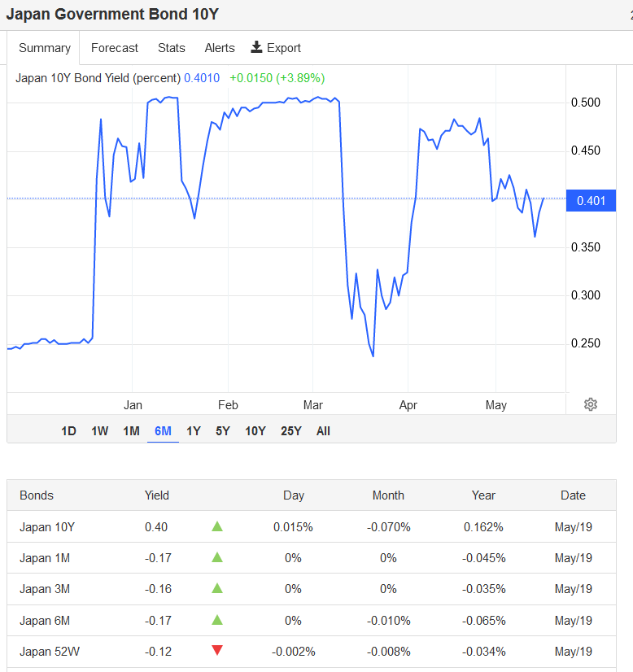Select the 1Y time range
This screenshot has width=633, height=672.
[194, 430]
